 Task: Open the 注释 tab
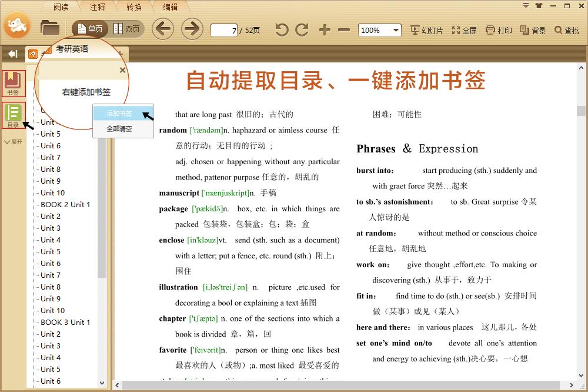click(x=98, y=6)
